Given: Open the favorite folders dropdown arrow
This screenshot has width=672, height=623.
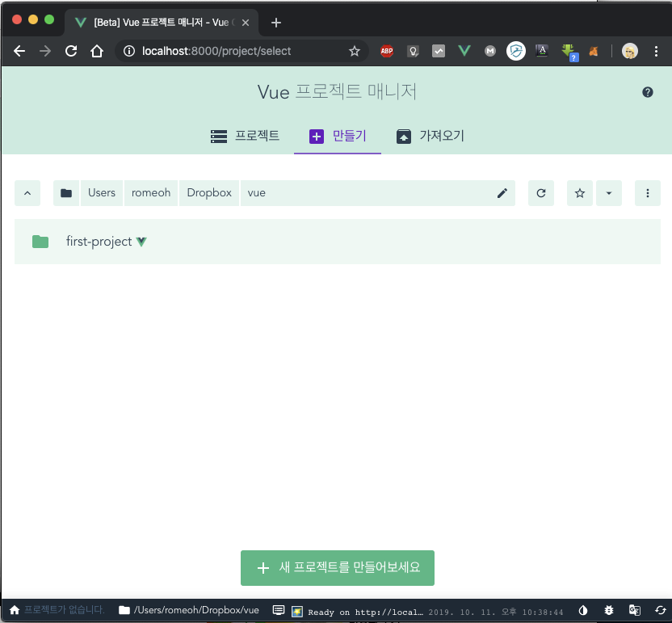Looking at the screenshot, I should coord(608,193).
